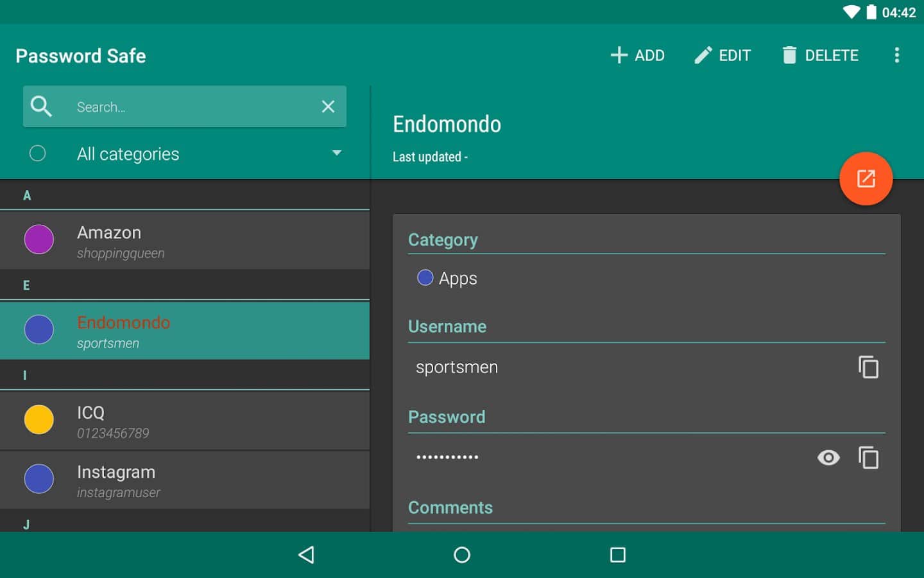This screenshot has width=924, height=578.
Task: Tap the orange open-link floating button
Action: (x=866, y=179)
